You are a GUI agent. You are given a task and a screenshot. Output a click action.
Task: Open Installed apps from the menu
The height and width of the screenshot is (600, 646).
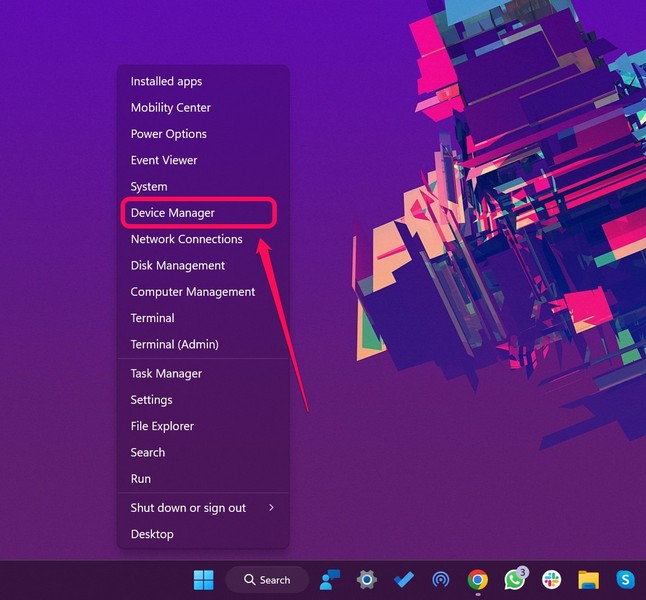coord(166,81)
